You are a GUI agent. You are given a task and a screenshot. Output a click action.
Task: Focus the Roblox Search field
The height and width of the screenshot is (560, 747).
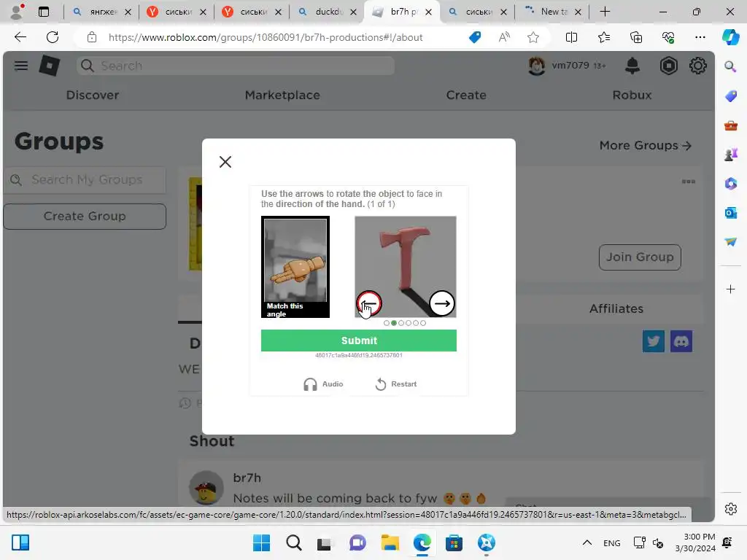click(236, 66)
